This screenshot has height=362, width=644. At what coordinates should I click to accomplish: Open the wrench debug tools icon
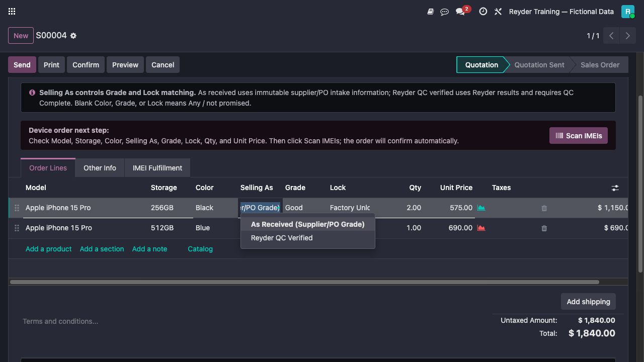click(x=498, y=12)
